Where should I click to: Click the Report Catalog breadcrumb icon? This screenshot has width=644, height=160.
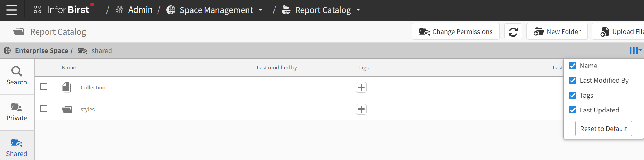coord(286,10)
